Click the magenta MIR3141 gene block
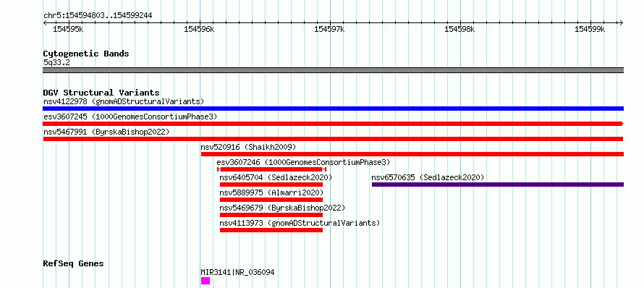The height and width of the screenshot is (288, 644). click(206, 281)
